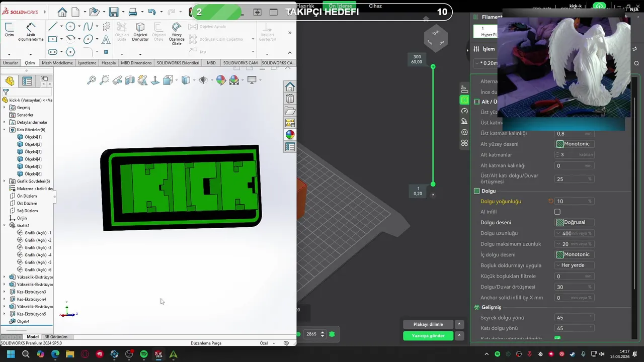
Task: Expand the Detaylandırmalar tree node
Action: click(x=5, y=122)
